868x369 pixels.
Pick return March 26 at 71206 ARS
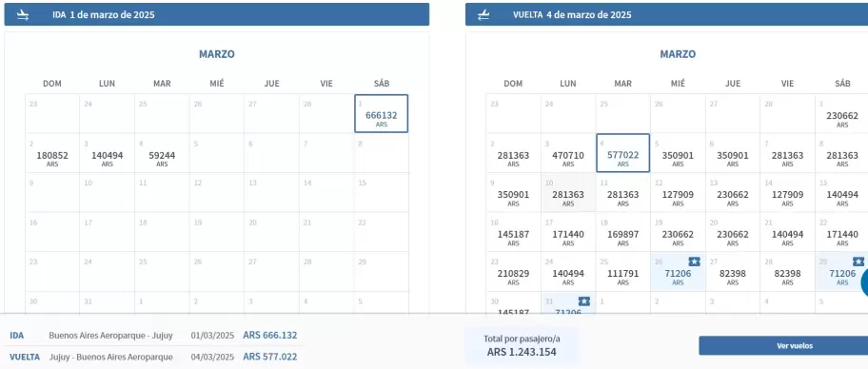(678, 272)
